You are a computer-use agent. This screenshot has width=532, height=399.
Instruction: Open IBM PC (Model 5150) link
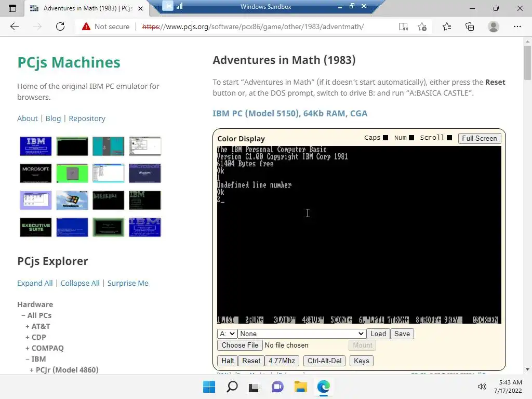[x=290, y=113]
